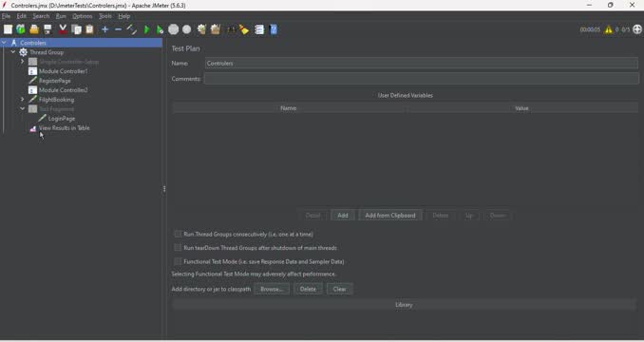Open the Templates toolbar icon
Screen dimensions: 644x342
[x=21, y=29]
